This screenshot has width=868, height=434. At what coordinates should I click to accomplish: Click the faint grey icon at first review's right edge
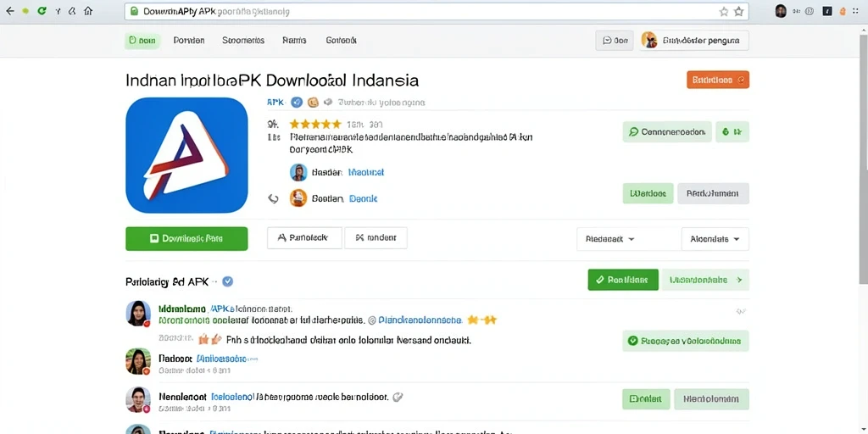tap(741, 312)
